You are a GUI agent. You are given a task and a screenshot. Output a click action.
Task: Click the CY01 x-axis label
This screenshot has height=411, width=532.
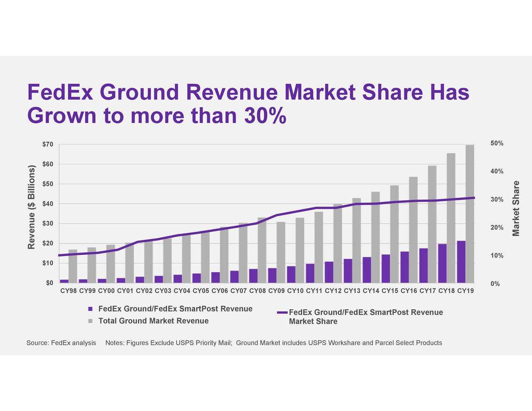coord(125,291)
